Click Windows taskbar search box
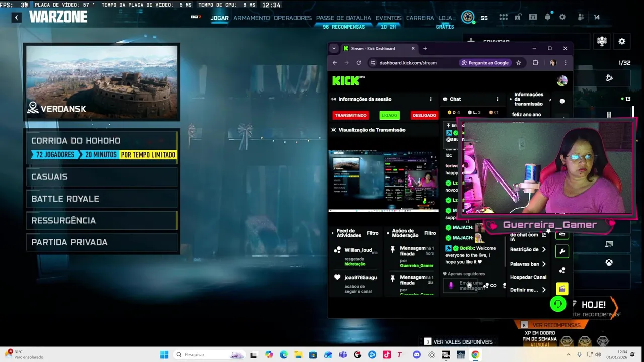The width and height of the screenshot is (644, 362). pos(209,355)
